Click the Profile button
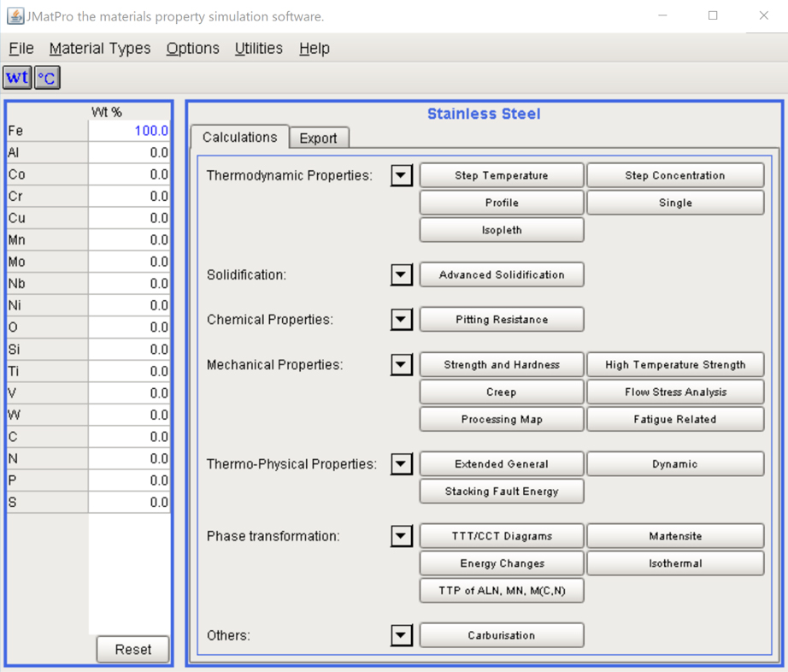This screenshot has height=672, width=788. 502,203
